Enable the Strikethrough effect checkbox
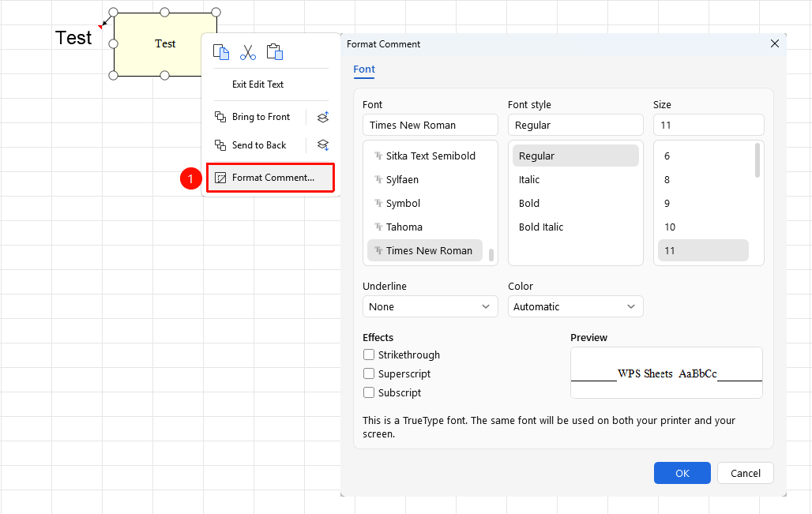This screenshot has width=812, height=514. 369,355
